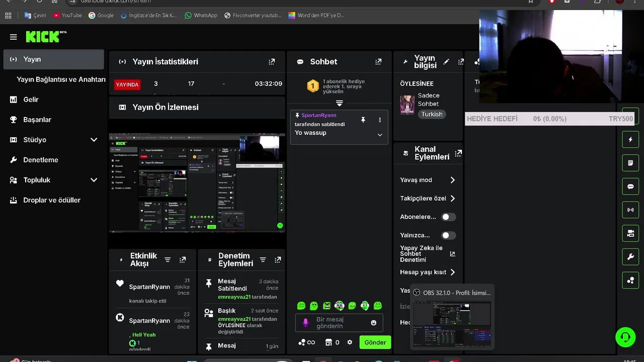Click the Sadece Sohbet category image
This screenshot has height=362, width=644.
pos(407,105)
